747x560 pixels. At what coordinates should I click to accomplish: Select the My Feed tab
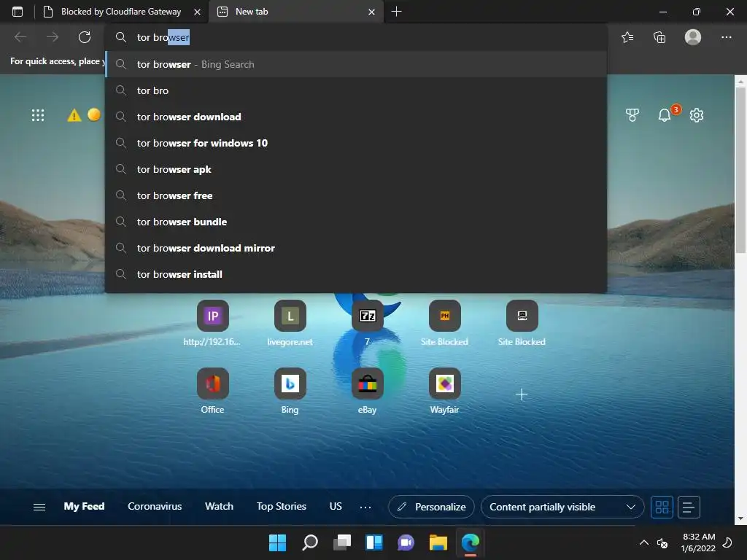point(85,506)
